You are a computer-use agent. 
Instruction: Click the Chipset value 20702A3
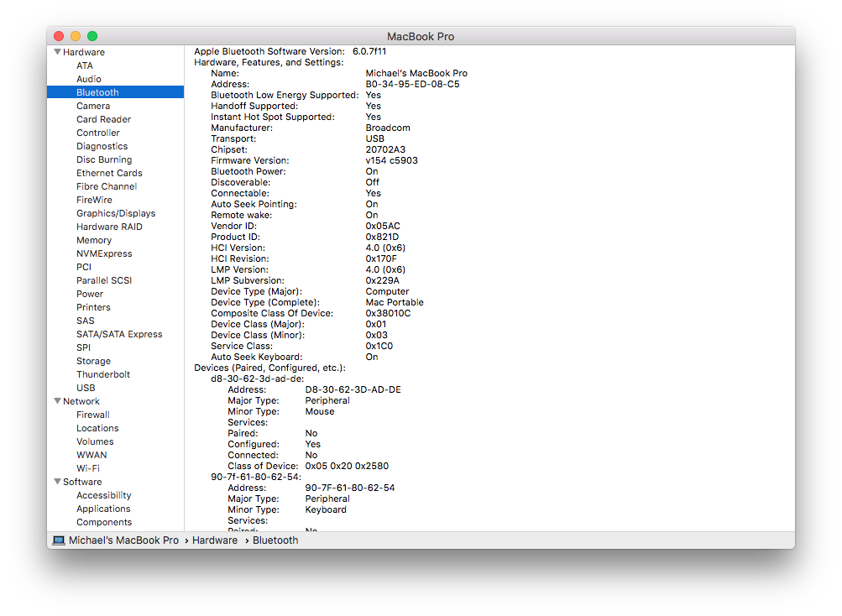[x=385, y=150]
